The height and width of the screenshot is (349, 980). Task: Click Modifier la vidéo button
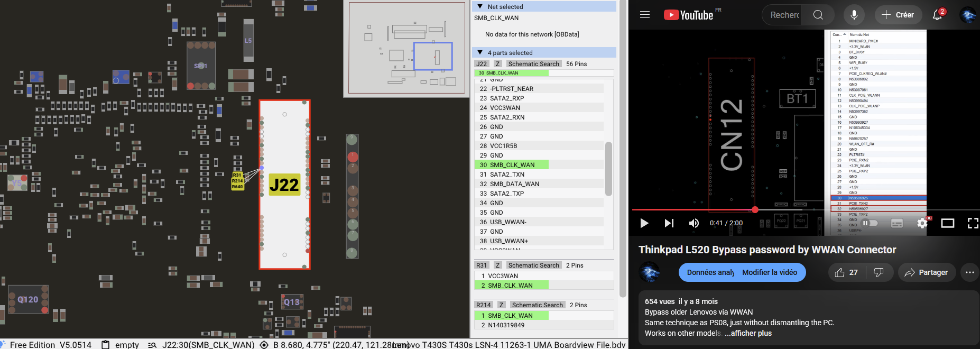771,272
